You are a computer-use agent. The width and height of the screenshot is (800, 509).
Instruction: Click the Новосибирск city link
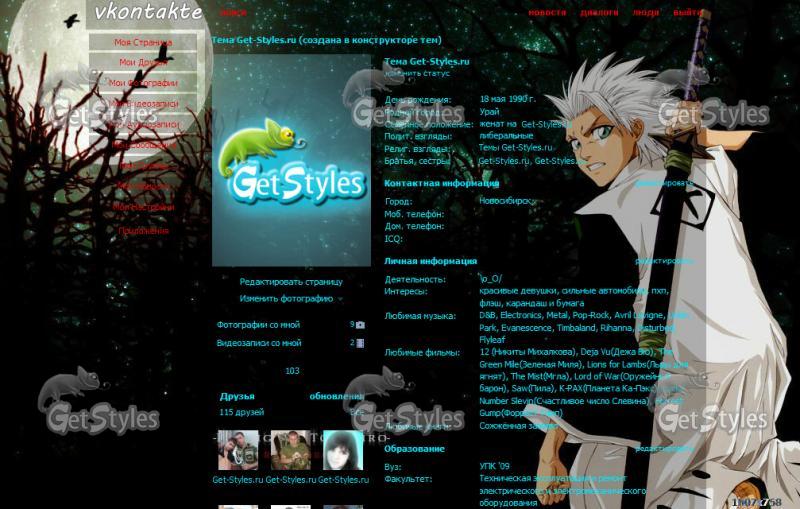tap(507, 201)
